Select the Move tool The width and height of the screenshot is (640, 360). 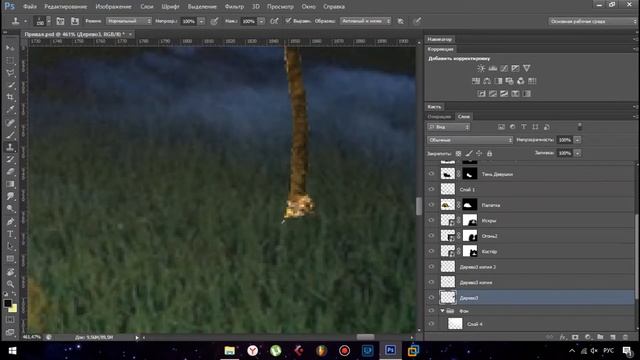tap(10, 48)
